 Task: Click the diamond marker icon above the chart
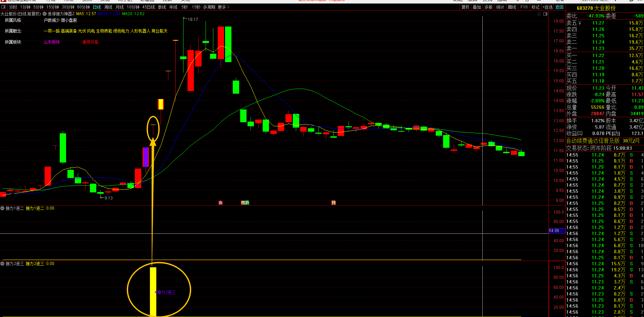pos(539,14)
